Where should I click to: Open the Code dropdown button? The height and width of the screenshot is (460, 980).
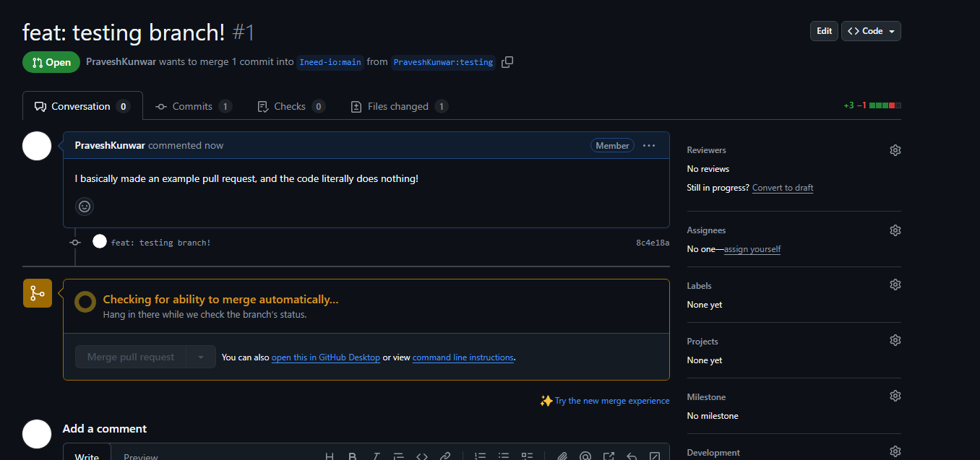pyautogui.click(x=871, y=31)
